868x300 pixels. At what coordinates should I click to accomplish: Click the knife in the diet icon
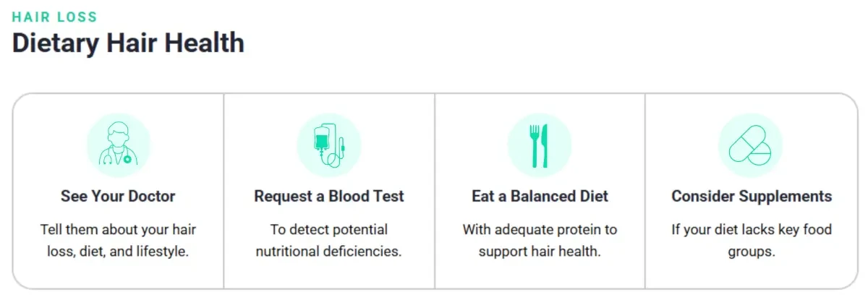click(x=545, y=145)
